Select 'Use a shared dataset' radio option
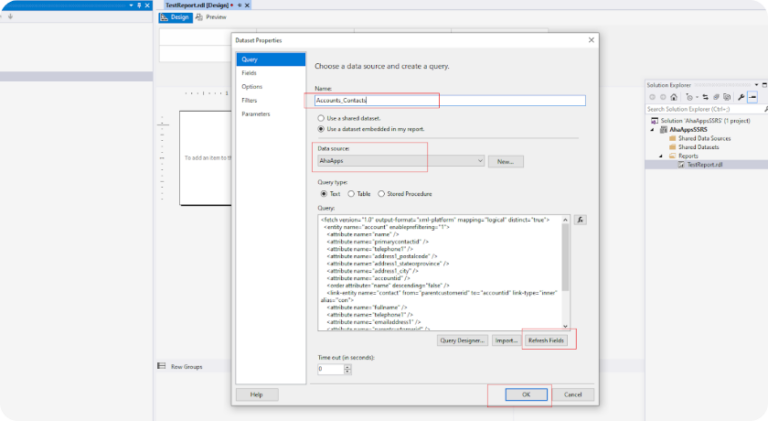The width and height of the screenshot is (768, 421). [320, 118]
